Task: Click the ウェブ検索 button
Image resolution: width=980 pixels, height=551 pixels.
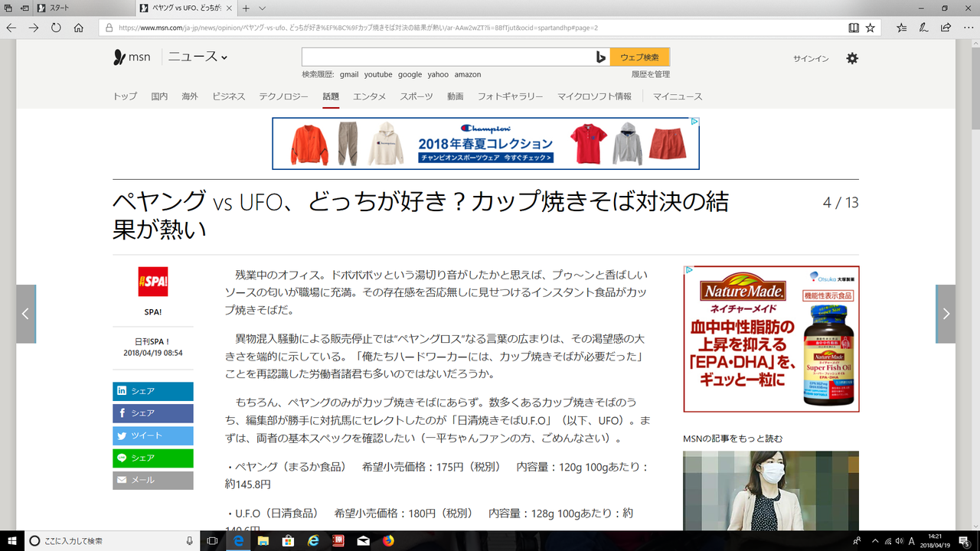Action: pos(639,57)
